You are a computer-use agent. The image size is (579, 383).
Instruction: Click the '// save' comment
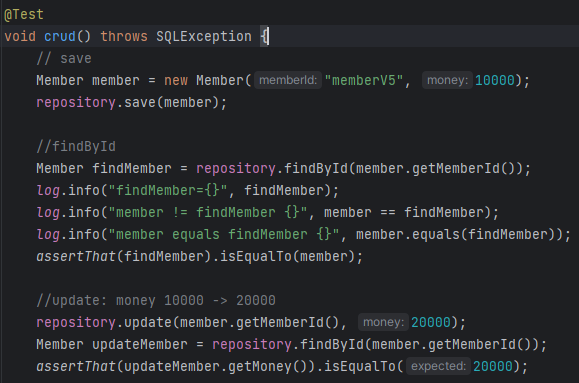[x=64, y=58]
